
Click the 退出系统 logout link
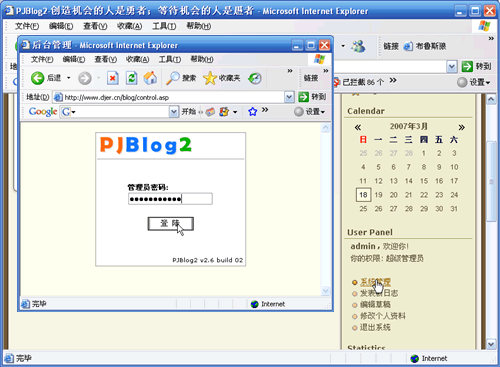pos(375,327)
